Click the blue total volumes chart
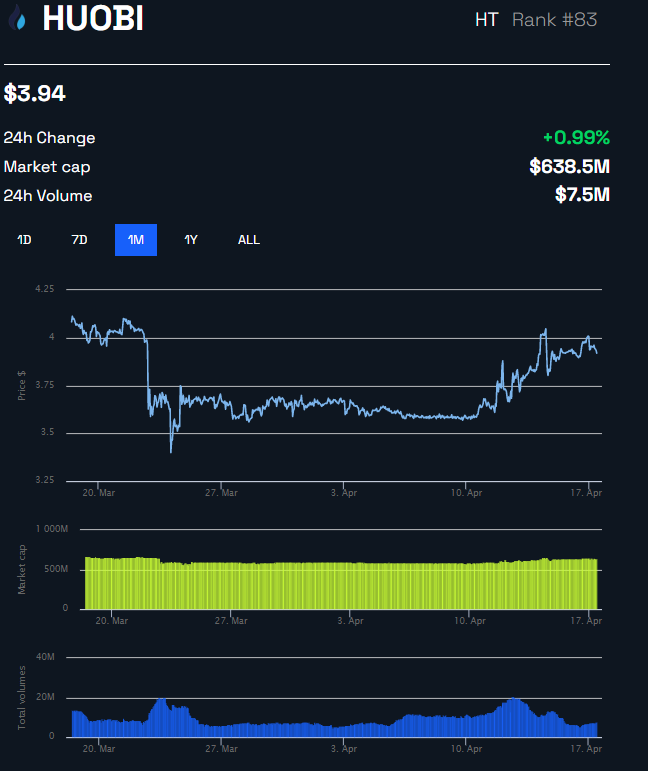648x771 pixels. [x=334, y=718]
